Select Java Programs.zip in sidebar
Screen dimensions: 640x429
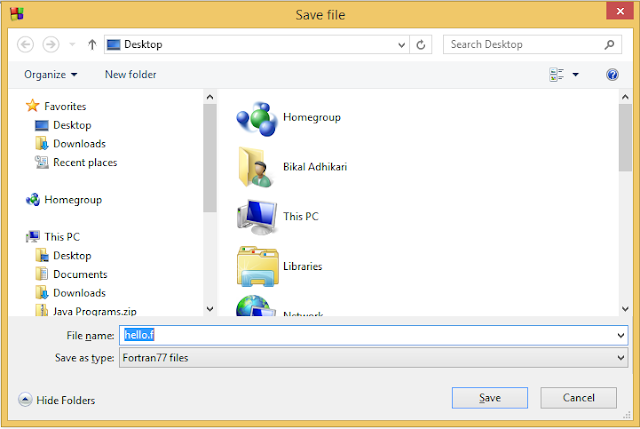point(86,311)
